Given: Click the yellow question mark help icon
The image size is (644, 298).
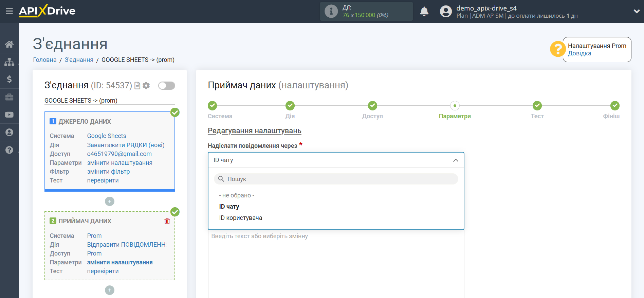Looking at the screenshot, I should 557,49.
